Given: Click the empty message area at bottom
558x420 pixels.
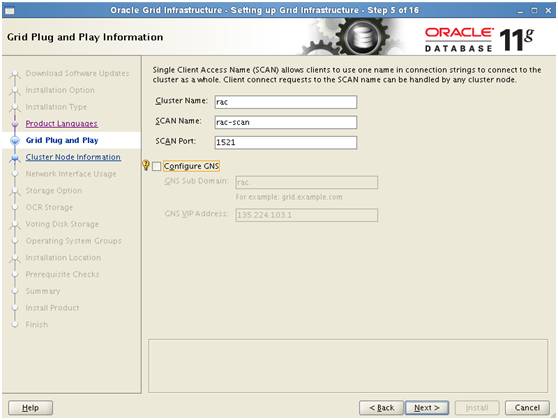Looking at the screenshot, I should click(x=348, y=366).
